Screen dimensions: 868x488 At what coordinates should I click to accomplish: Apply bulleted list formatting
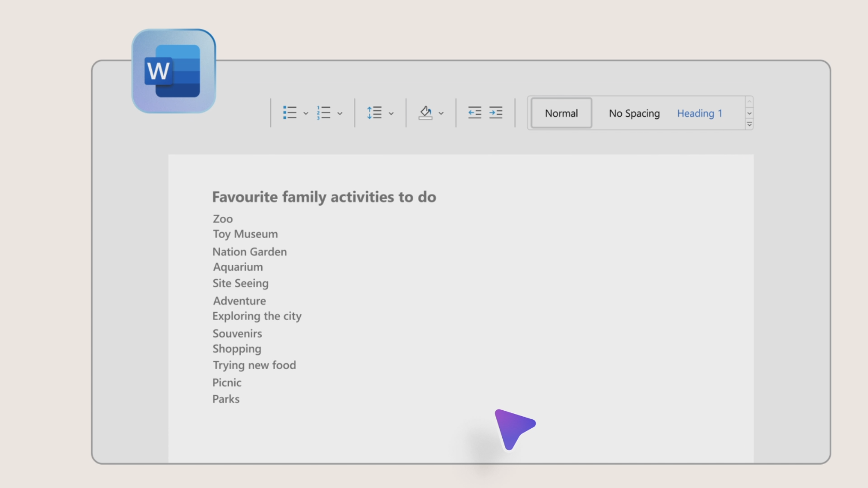pos(290,113)
